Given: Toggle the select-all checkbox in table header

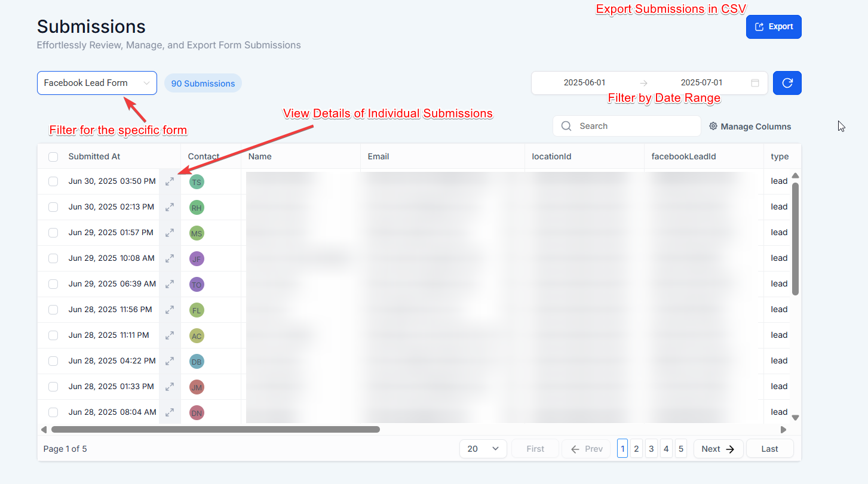Looking at the screenshot, I should coord(53,157).
